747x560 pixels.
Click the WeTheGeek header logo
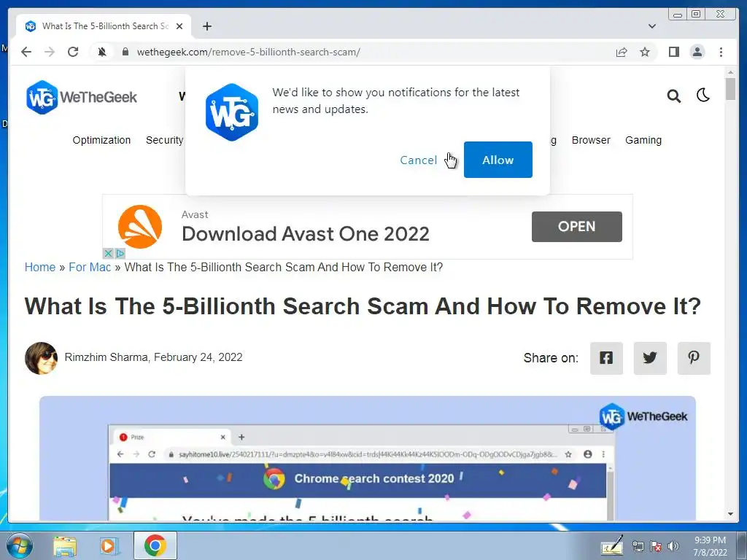click(x=82, y=97)
